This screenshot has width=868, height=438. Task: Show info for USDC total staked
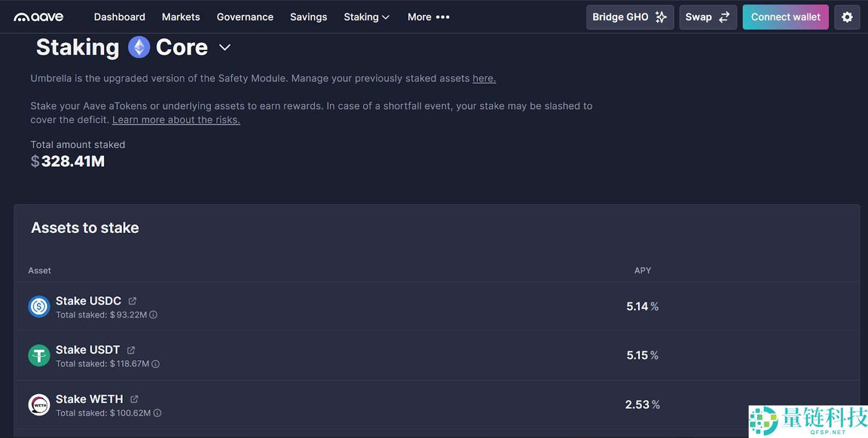point(154,315)
